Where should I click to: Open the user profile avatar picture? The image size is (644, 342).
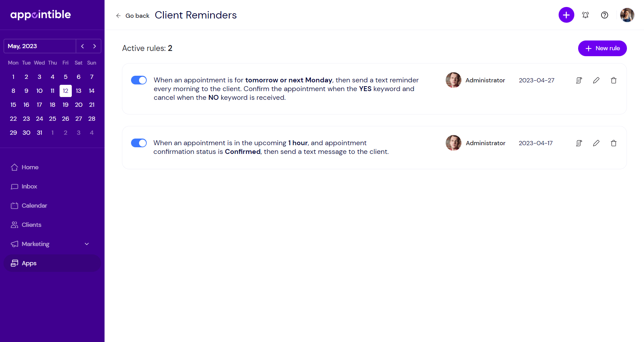tap(627, 15)
